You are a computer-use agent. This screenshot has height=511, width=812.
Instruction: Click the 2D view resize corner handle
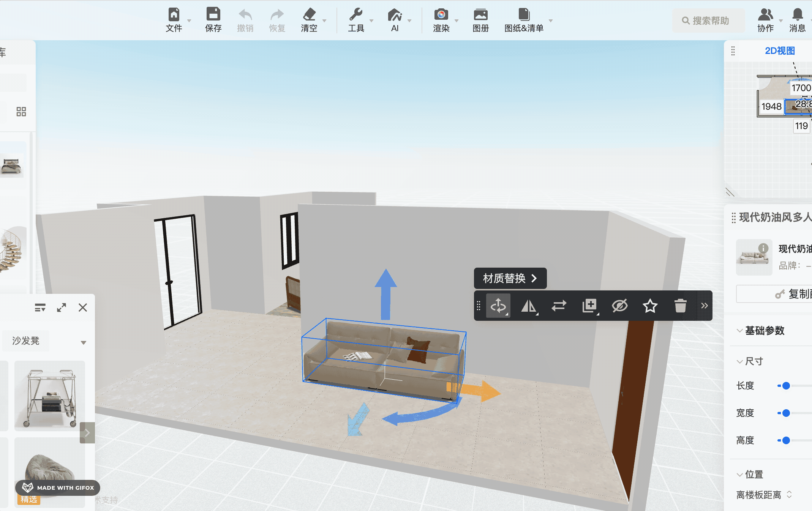click(x=730, y=192)
